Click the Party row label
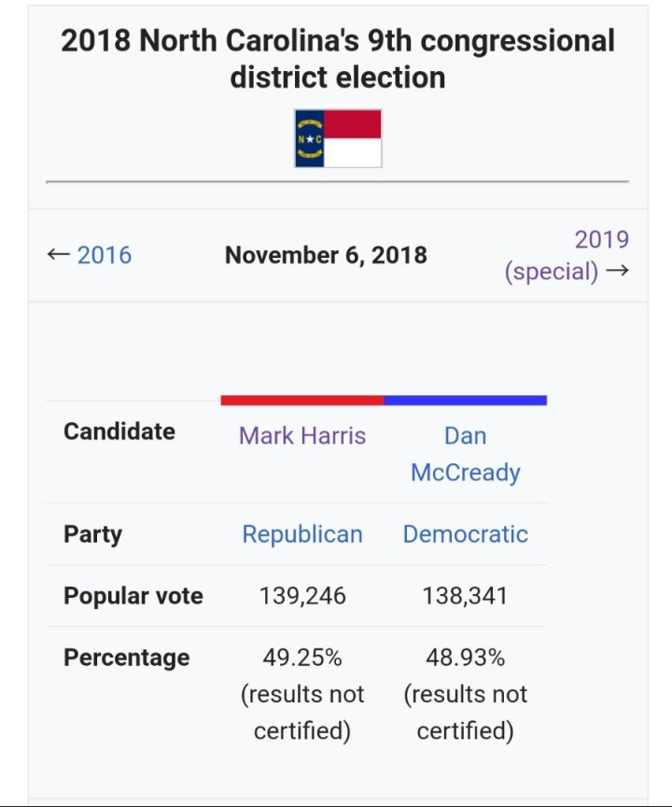Image resolution: width=672 pixels, height=807 pixels. pos(92,534)
